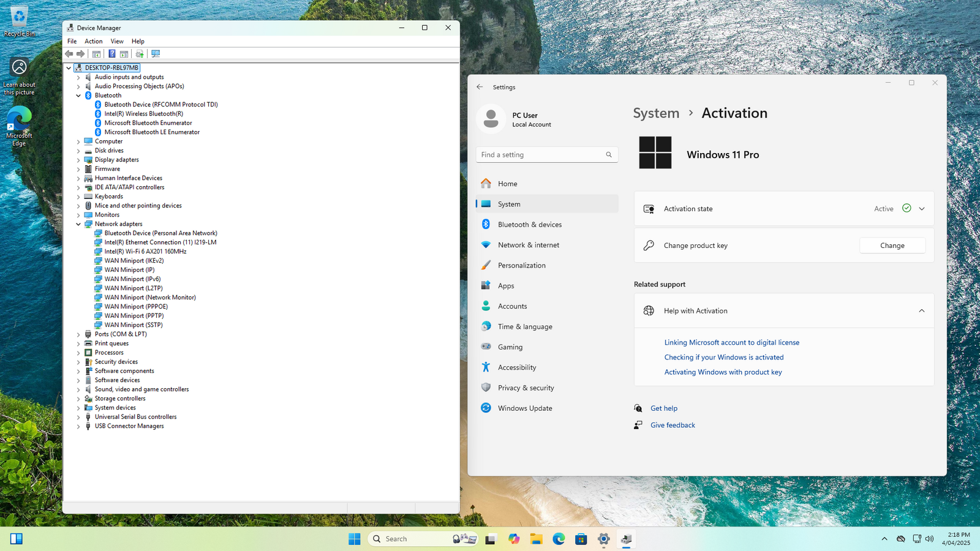Open the Recycle Bin desktop icon

coord(19,21)
